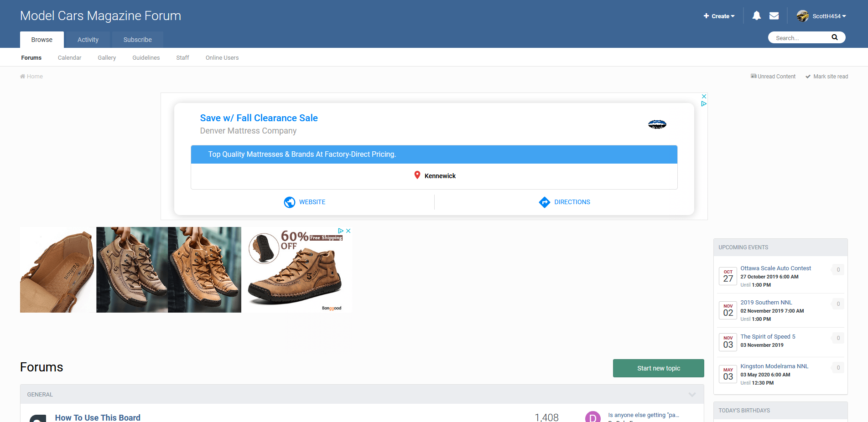Click the purple D user avatar
The height and width of the screenshot is (422, 868).
point(593,417)
